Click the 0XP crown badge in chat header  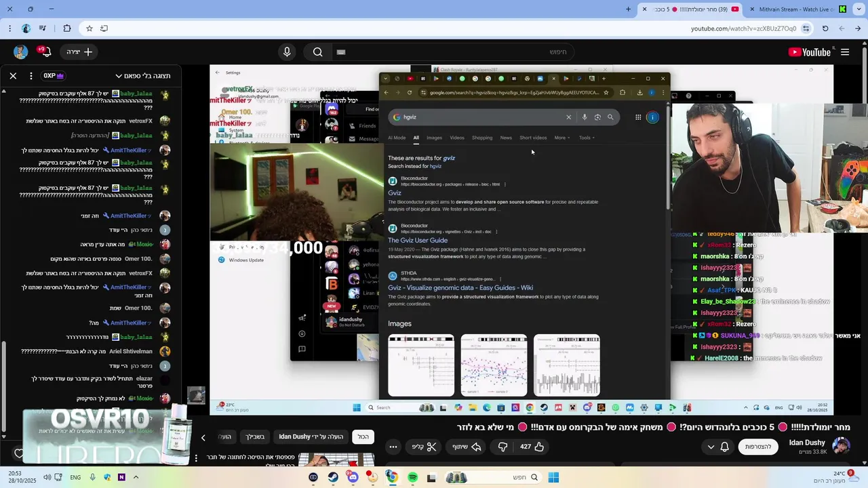coord(54,76)
